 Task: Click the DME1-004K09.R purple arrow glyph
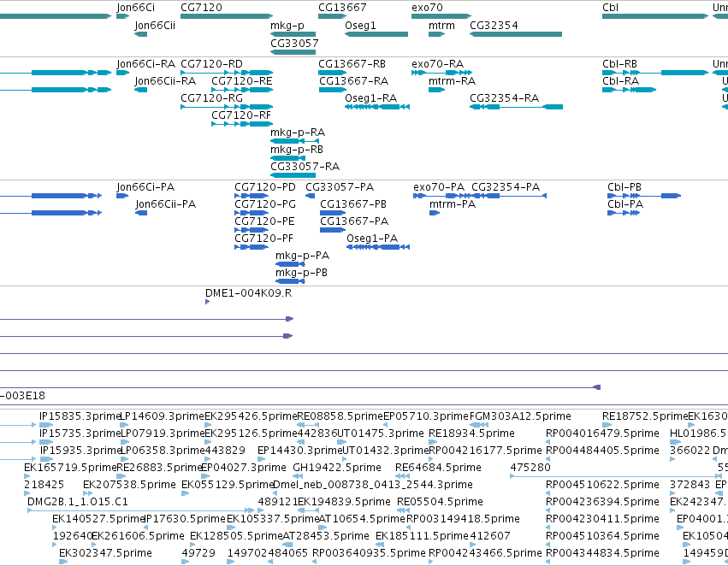pyautogui.click(x=208, y=302)
